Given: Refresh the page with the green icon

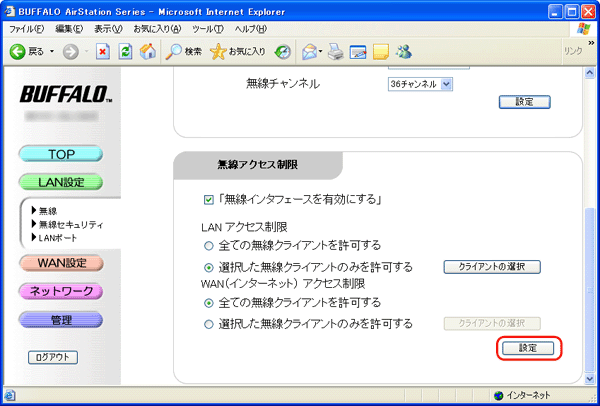Looking at the screenshot, I should 125,50.
